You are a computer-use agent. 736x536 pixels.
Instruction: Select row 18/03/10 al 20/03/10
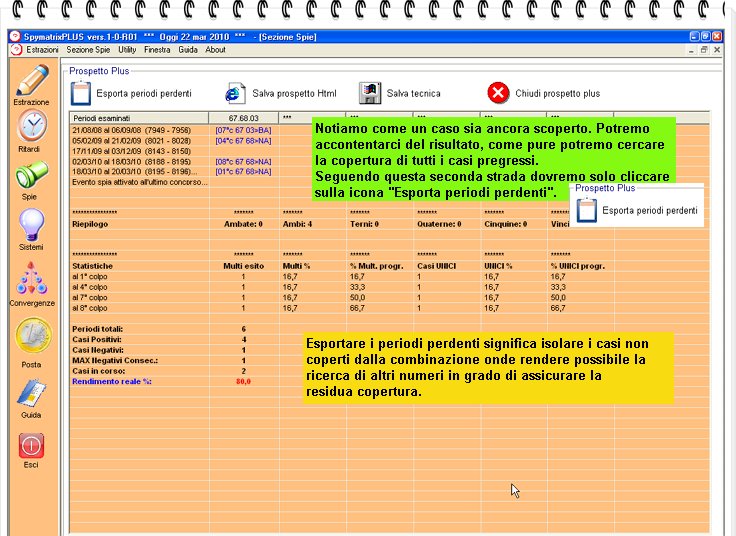(x=134, y=172)
